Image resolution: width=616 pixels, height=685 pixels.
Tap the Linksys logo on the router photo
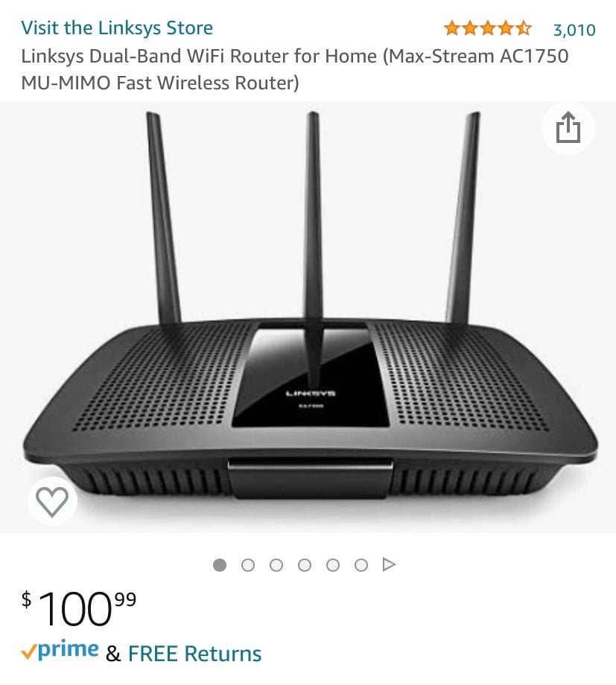[311, 393]
